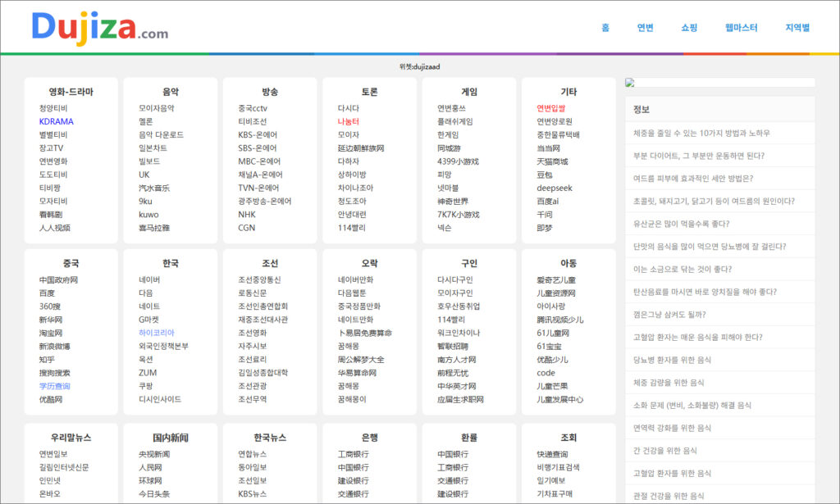The width and height of the screenshot is (840, 504).
Task: Click the 위챗:dujizaad text
Action: 419,67
